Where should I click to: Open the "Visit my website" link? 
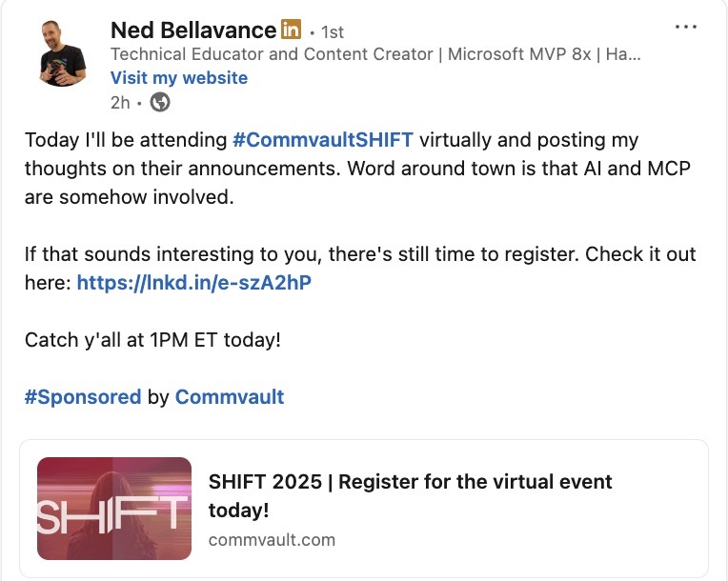coord(179,78)
